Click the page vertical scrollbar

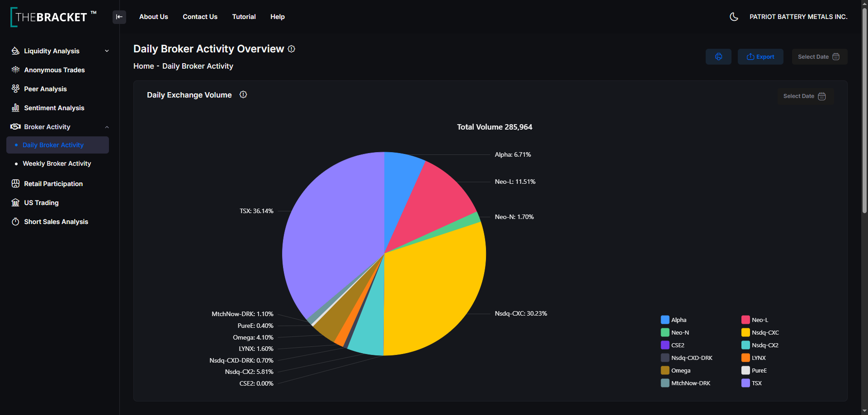point(864,111)
